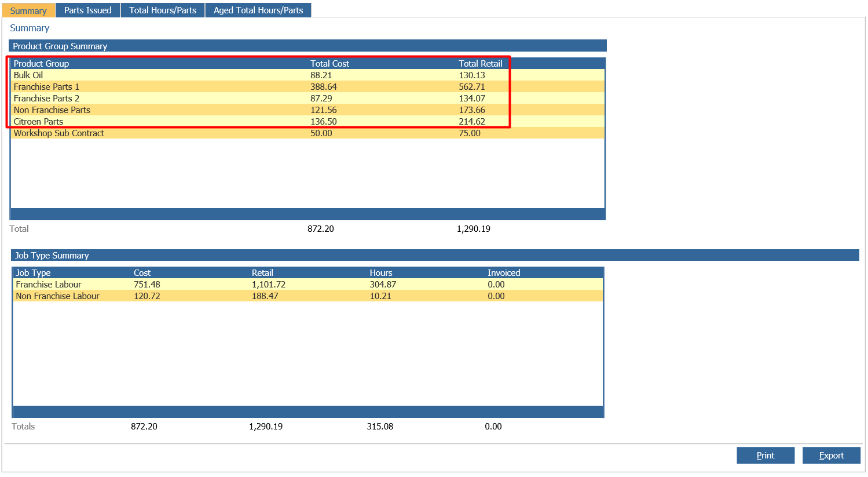
Task: Click the Invoiced column header
Action: 504,273
